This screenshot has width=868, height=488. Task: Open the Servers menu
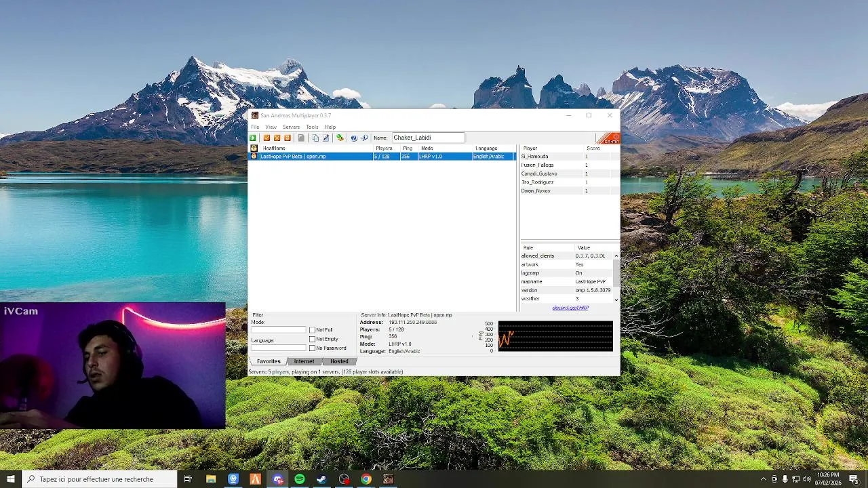[x=291, y=127]
